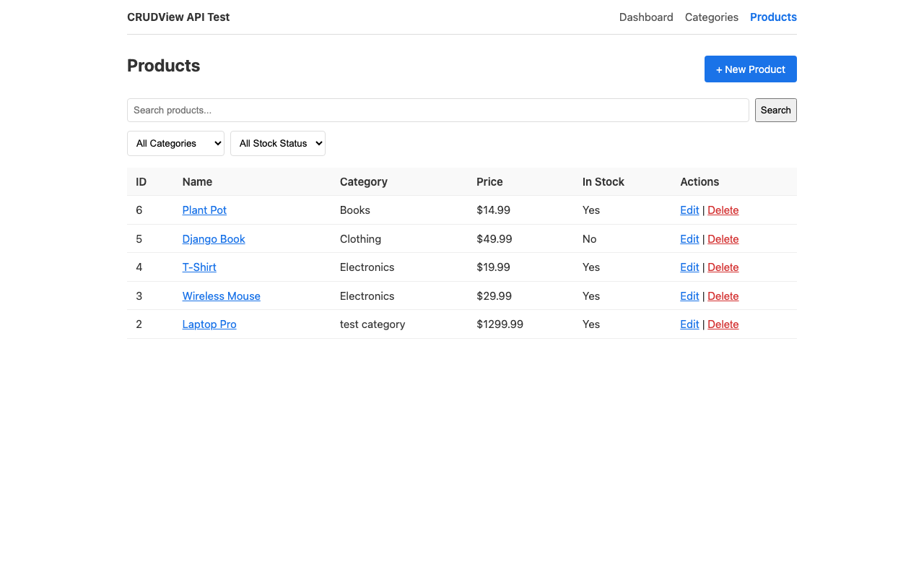
Task: Edit the T-Shirt product
Action: pos(689,267)
